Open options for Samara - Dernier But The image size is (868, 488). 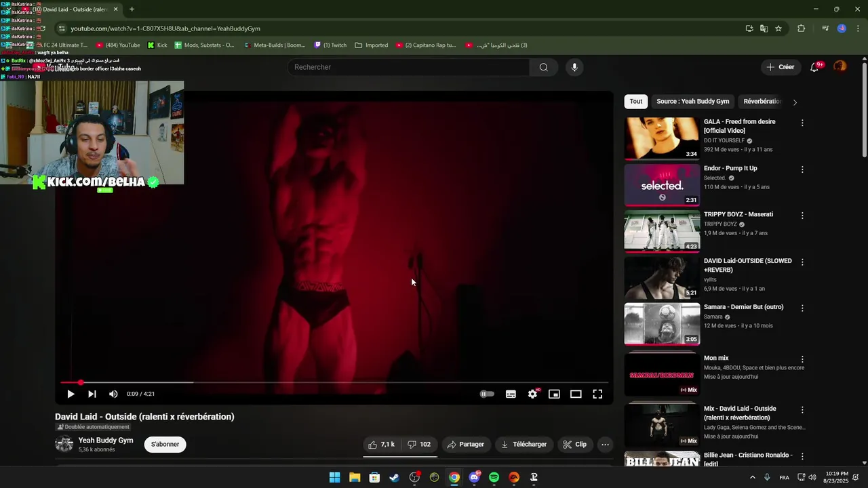click(x=802, y=308)
